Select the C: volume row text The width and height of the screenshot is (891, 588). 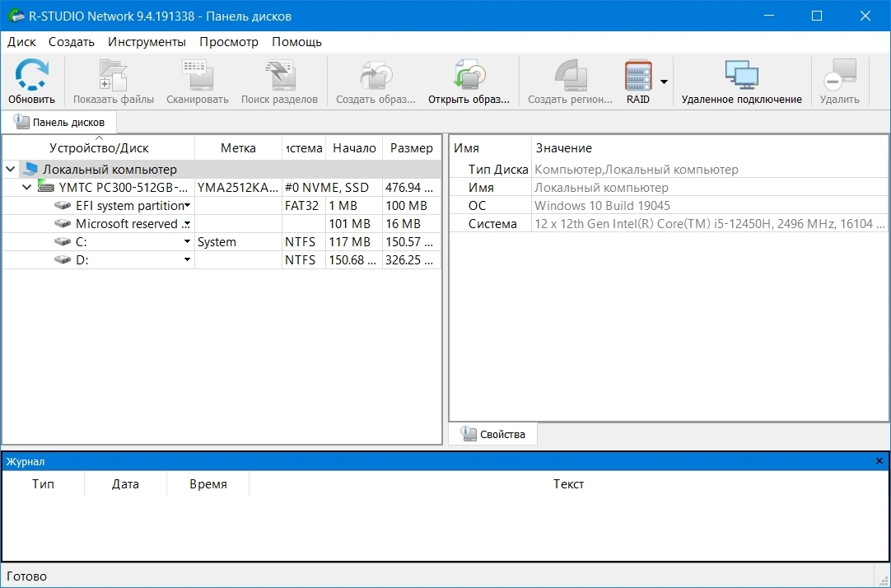(82, 242)
